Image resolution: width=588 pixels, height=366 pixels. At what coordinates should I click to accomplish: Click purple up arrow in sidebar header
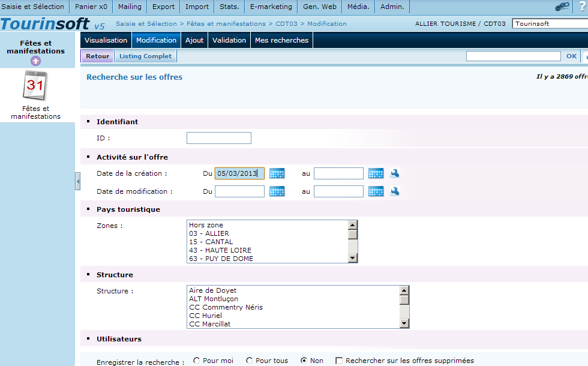click(35, 61)
